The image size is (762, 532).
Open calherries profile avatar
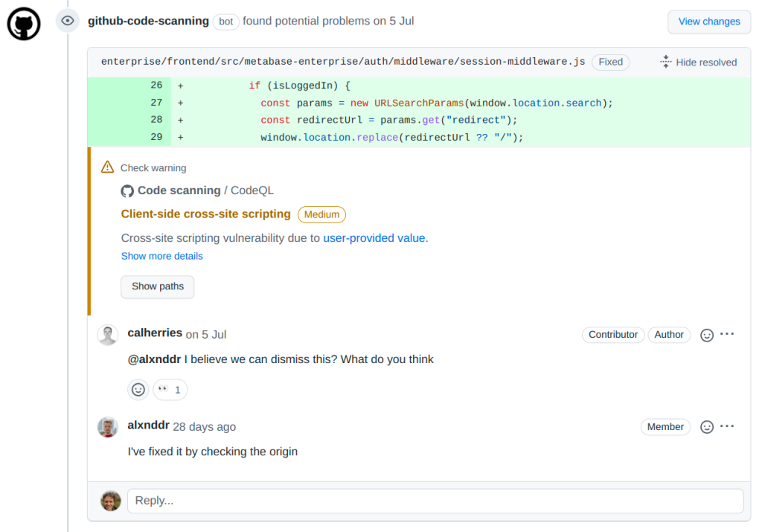tap(108, 335)
